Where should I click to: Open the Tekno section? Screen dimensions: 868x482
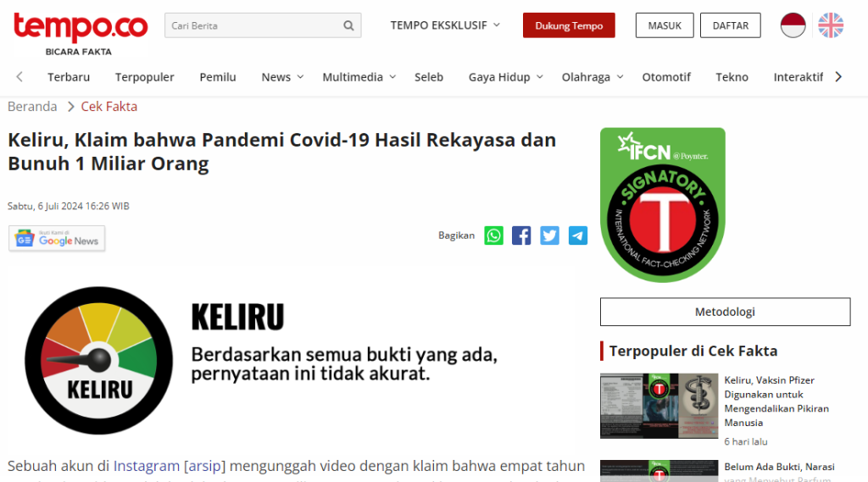(x=732, y=77)
